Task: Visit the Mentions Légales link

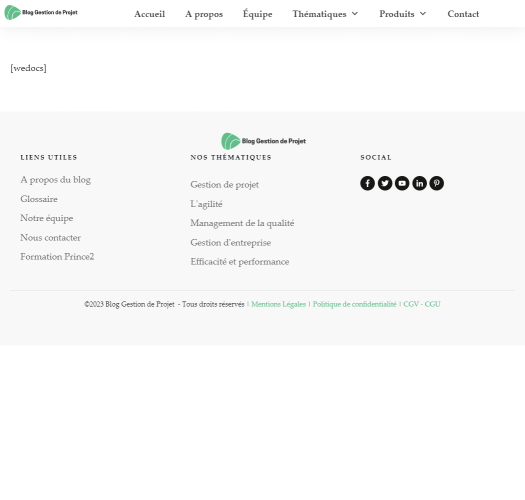Action: coord(279,304)
